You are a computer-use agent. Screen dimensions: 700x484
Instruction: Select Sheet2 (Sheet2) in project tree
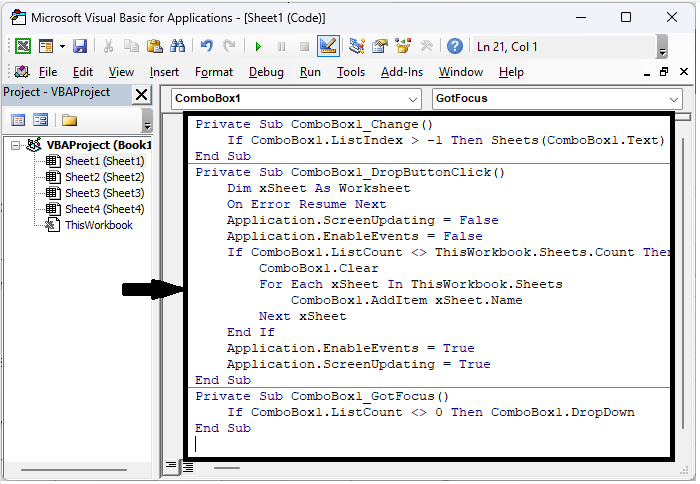[x=104, y=177]
